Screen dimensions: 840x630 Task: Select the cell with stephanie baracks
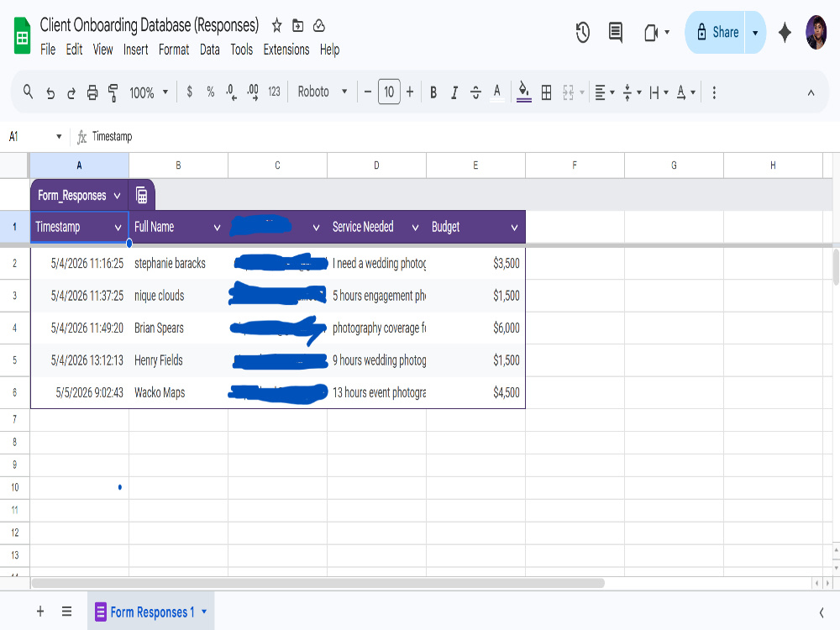pyautogui.click(x=178, y=263)
